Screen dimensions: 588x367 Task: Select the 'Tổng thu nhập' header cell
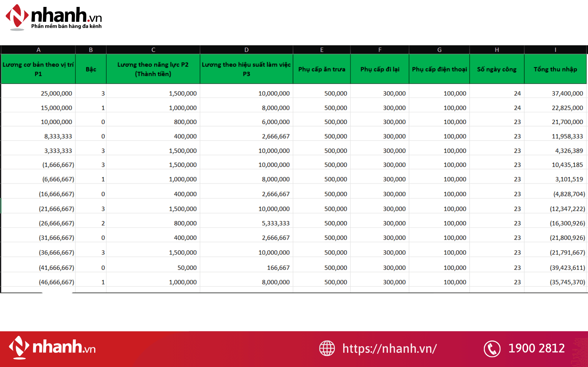pyautogui.click(x=555, y=69)
